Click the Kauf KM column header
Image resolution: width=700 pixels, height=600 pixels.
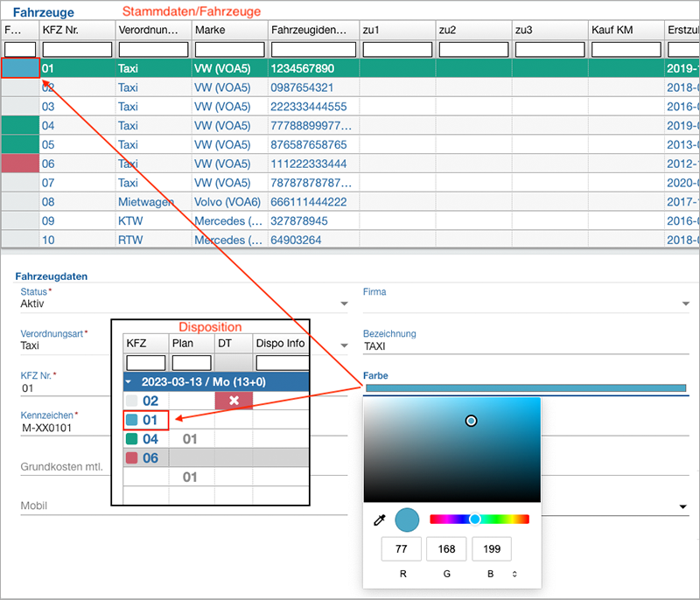point(625,30)
